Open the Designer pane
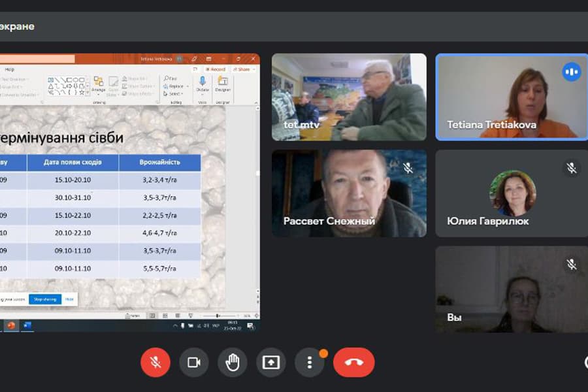Screen dimensions: 588x392 pos(223,84)
